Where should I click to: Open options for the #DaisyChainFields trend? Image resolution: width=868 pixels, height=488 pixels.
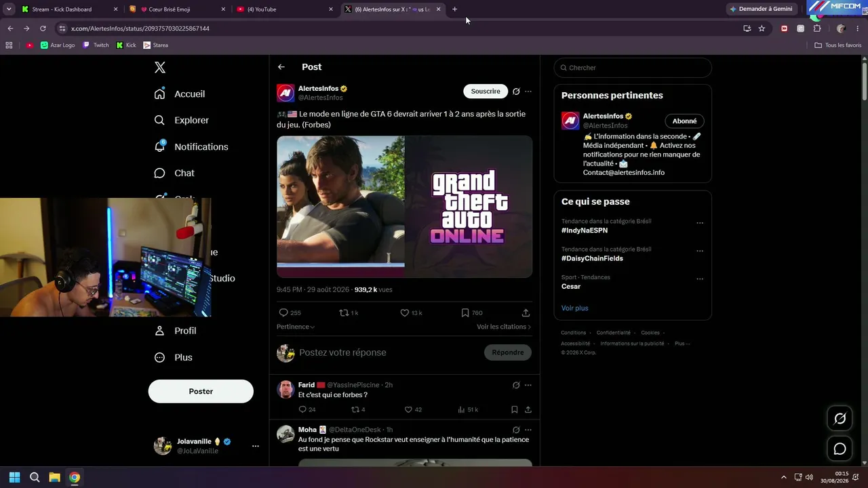click(x=700, y=251)
